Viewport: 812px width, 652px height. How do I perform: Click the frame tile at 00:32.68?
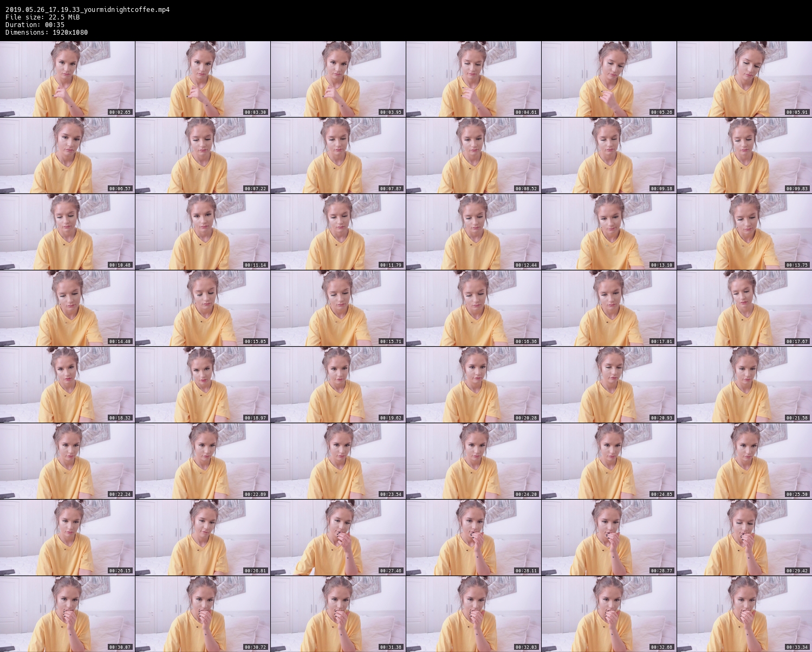point(609,614)
